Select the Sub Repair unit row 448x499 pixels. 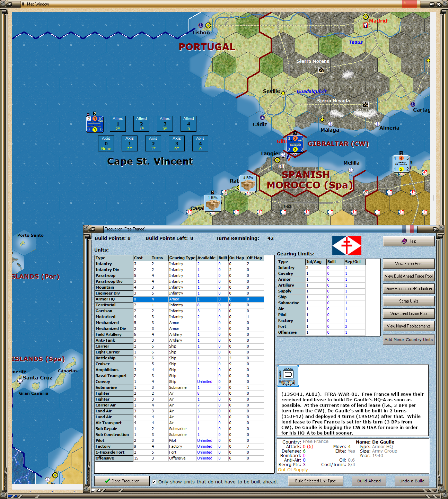[x=179, y=429]
